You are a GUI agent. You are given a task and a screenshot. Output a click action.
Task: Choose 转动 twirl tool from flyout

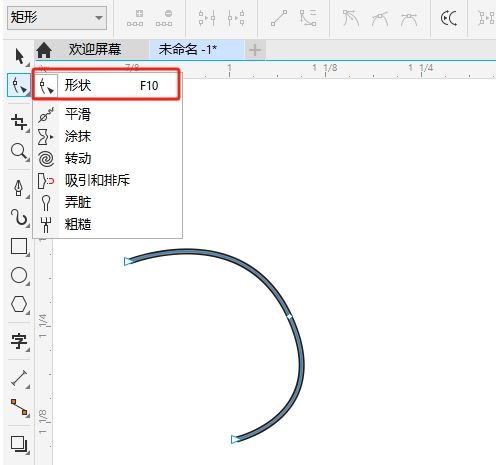(x=107, y=158)
